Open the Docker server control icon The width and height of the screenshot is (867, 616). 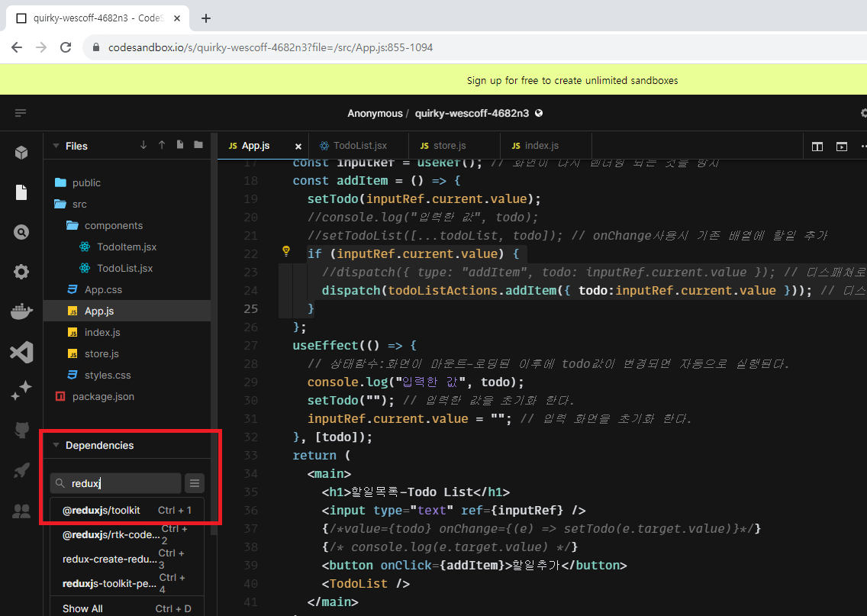[21, 311]
